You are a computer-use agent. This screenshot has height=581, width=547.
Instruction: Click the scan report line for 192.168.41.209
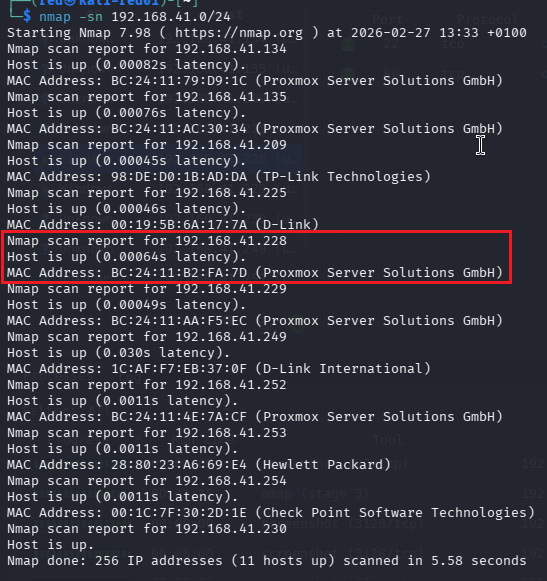pos(147,145)
